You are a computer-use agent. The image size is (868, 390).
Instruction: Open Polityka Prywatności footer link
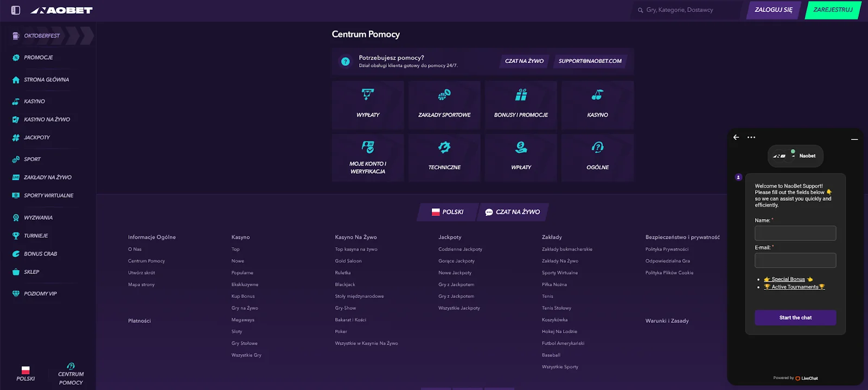pyautogui.click(x=667, y=250)
